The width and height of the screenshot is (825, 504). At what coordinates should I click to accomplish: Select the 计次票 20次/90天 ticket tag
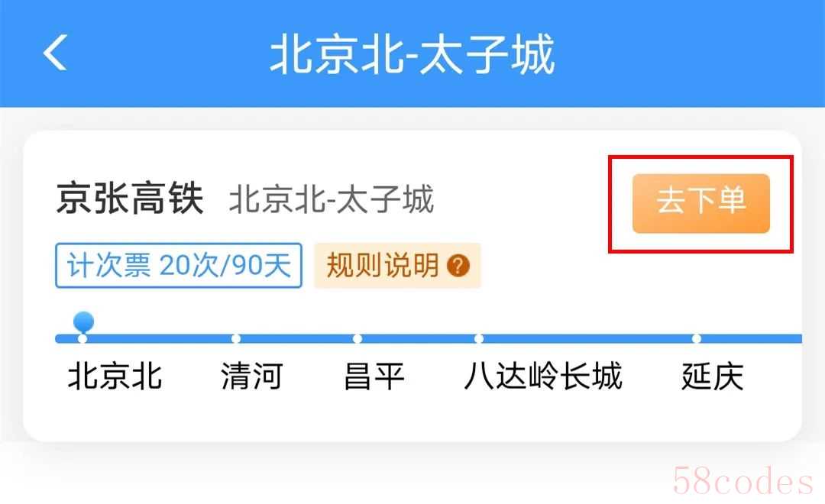coord(178,265)
